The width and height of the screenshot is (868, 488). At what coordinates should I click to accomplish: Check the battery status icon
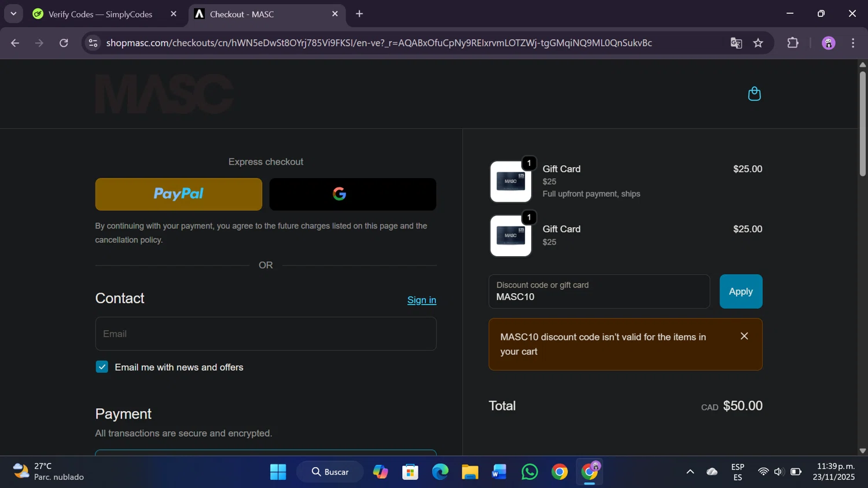tap(796, 472)
